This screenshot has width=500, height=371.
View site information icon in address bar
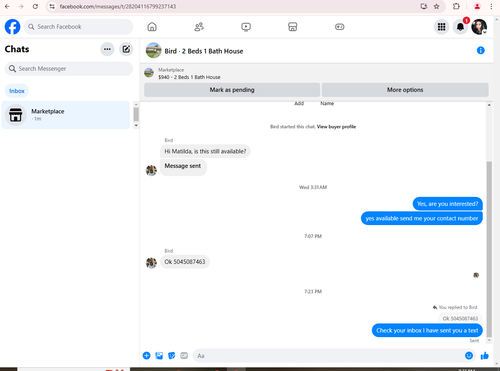[x=52, y=6]
